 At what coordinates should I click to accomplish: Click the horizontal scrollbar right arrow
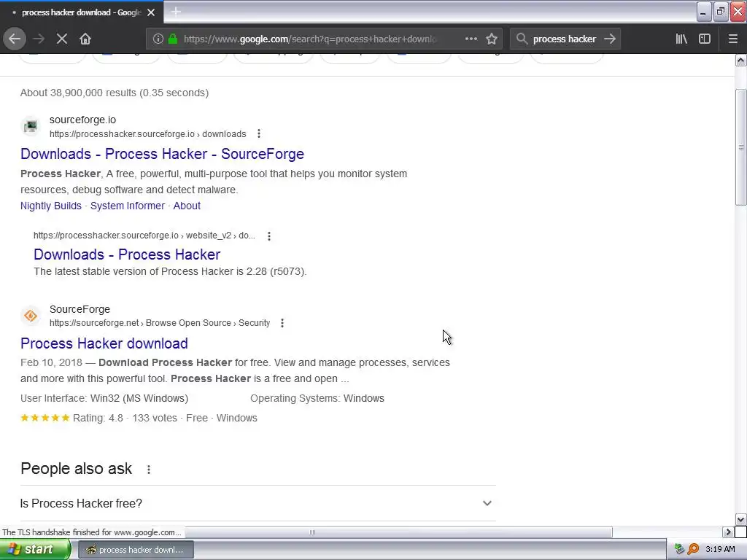tap(727, 532)
